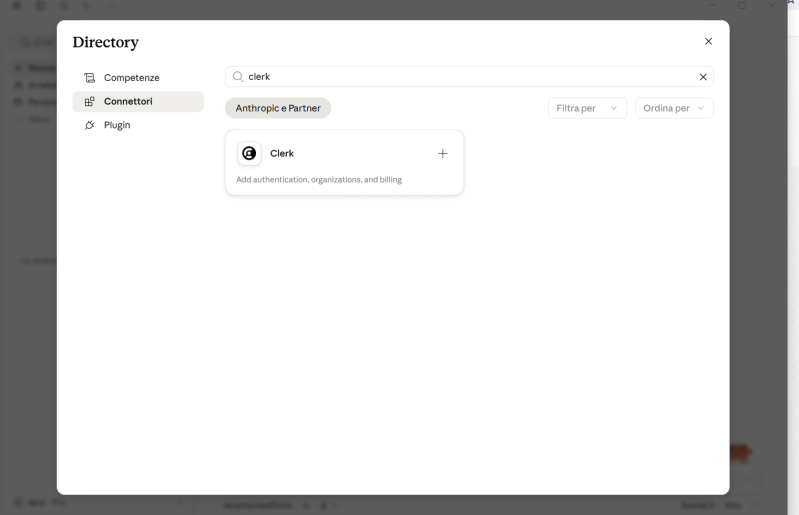Click the Clerk logo icon

pyautogui.click(x=249, y=153)
